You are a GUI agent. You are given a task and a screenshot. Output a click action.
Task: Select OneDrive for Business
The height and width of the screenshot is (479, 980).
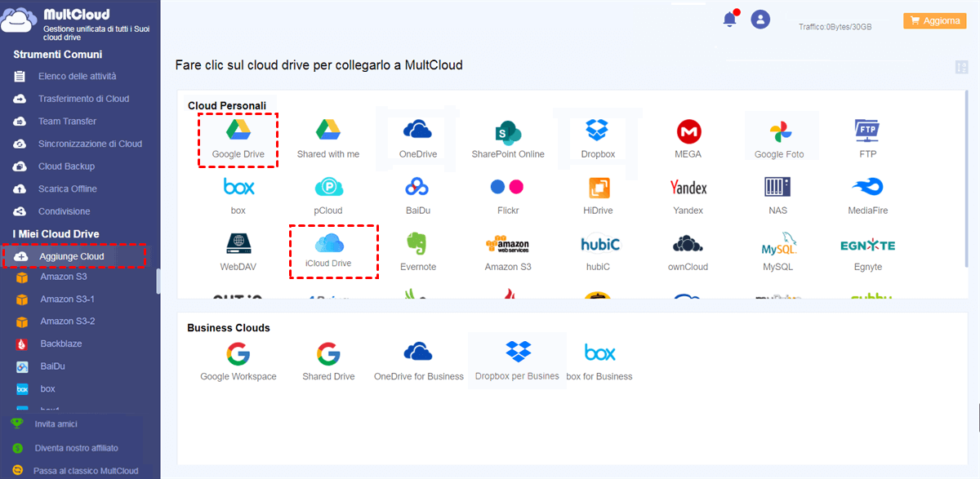click(418, 352)
